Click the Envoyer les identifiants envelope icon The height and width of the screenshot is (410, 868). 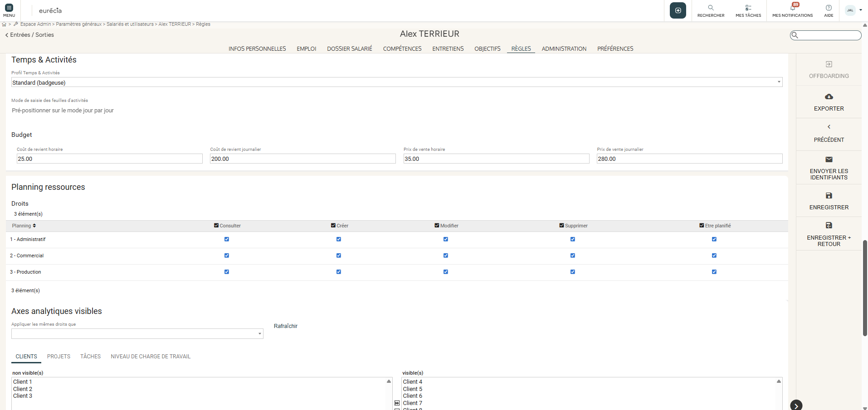tap(829, 159)
